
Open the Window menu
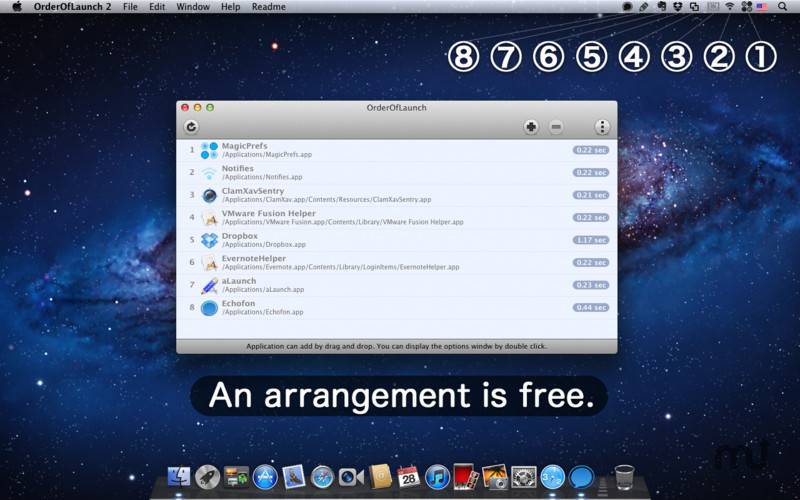(193, 7)
